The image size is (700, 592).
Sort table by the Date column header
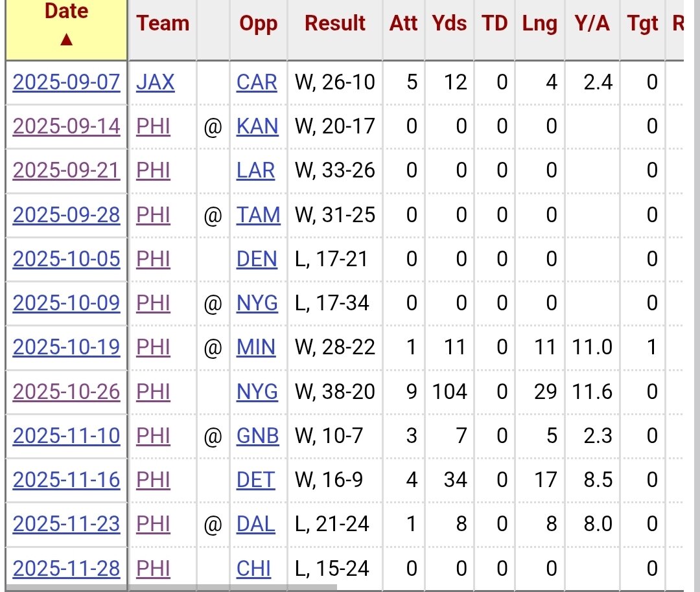pos(66,12)
